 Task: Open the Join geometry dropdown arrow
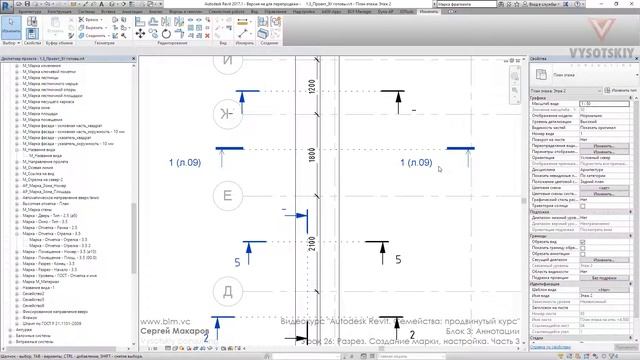pos(108,36)
